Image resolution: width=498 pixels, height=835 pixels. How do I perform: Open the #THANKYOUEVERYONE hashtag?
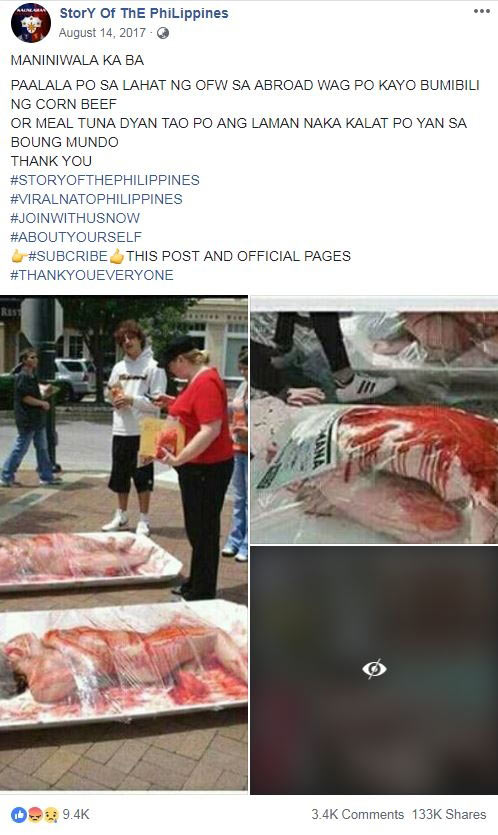tap(92, 275)
